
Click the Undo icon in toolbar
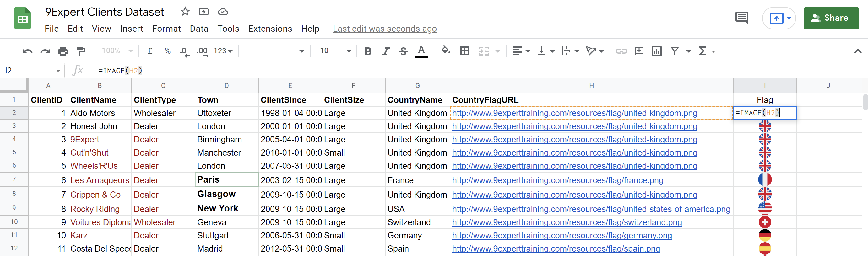click(x=27, y=51)
